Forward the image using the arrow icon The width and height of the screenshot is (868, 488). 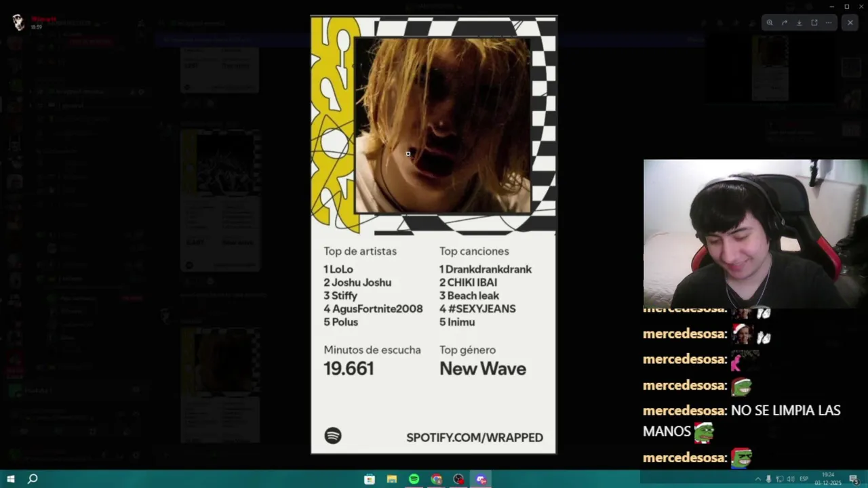(x=785, y=22)
